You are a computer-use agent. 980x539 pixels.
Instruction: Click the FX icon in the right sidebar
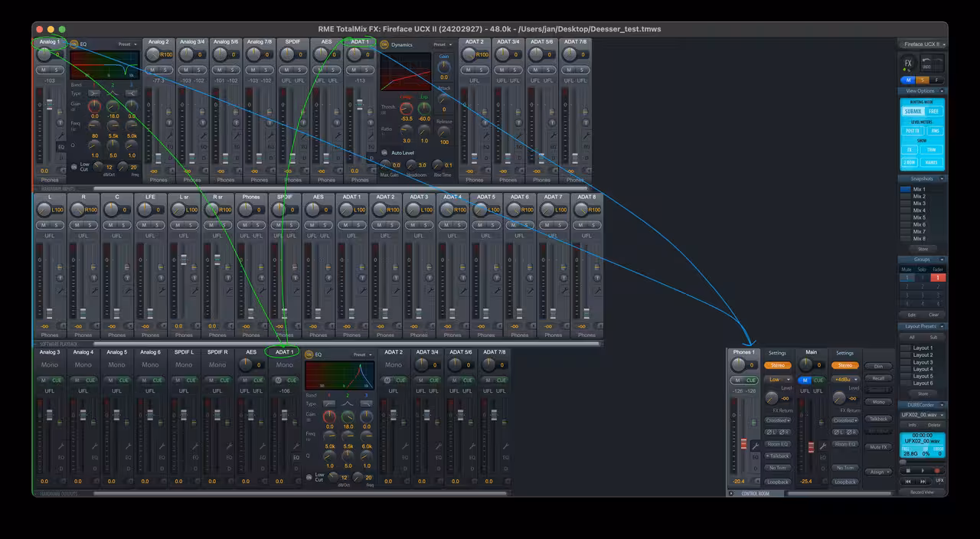coord(908,64)
